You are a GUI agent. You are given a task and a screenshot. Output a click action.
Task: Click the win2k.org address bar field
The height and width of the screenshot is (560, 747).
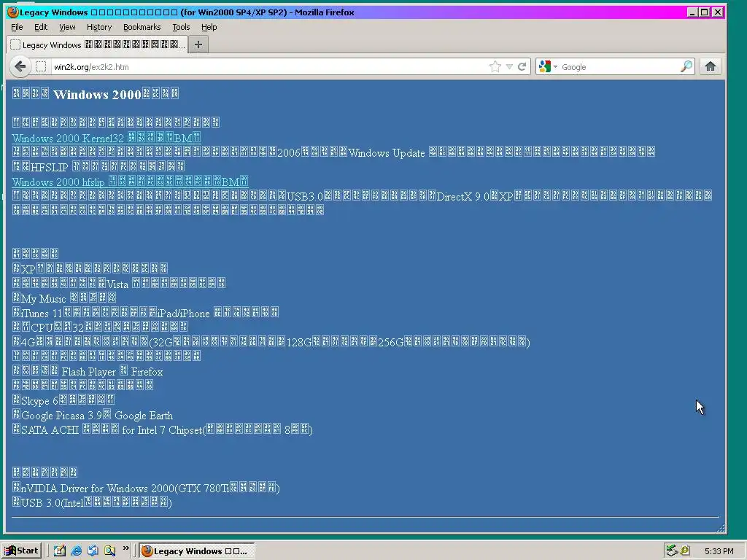pyautogui.click(x=269, y=66)
